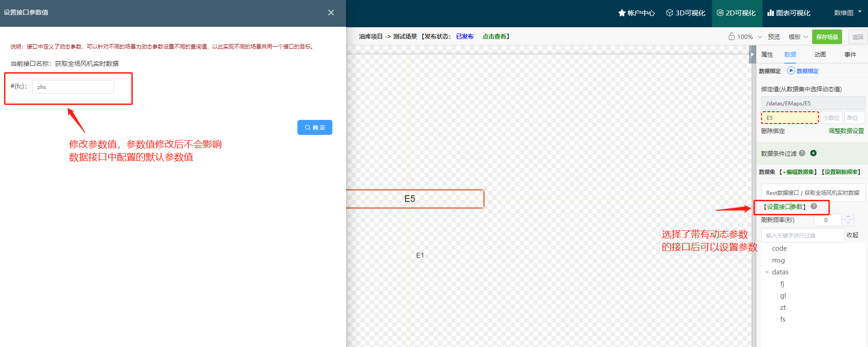Click the 数据绑定 play icon

click(x=791, y=71)
